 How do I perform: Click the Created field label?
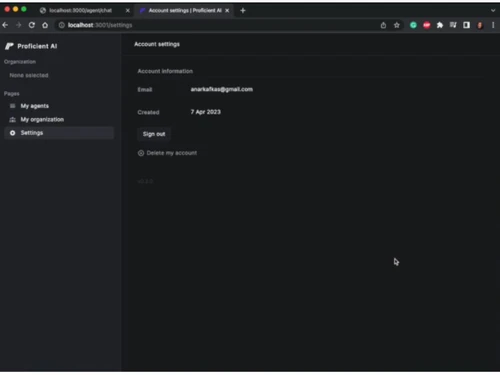coord(148,112)
